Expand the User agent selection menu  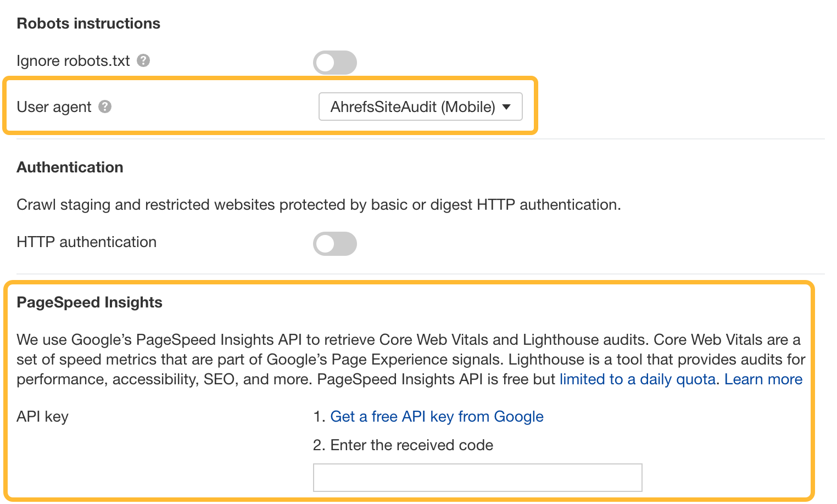[420, 107]
